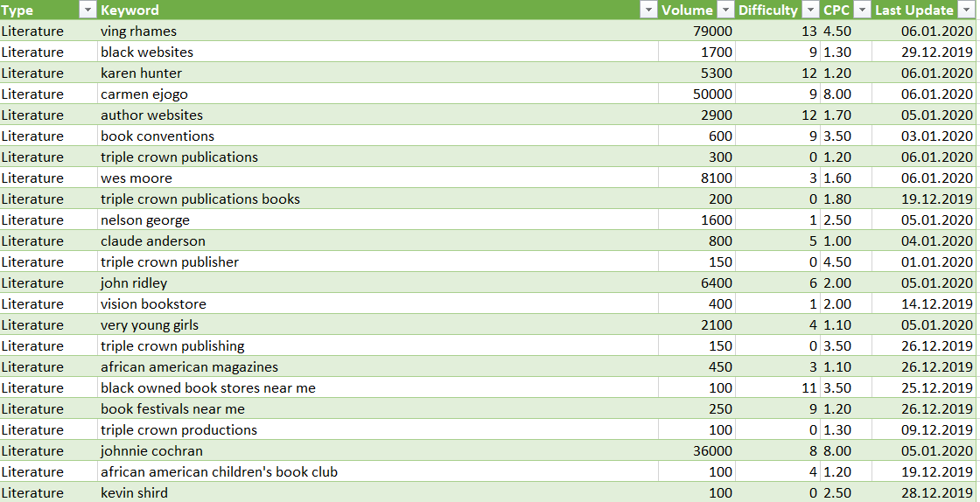Image resolution: width=980 pixels, height=502 pixels.
Task: Click the 'john ridley' cell
Action: [377, 282]
